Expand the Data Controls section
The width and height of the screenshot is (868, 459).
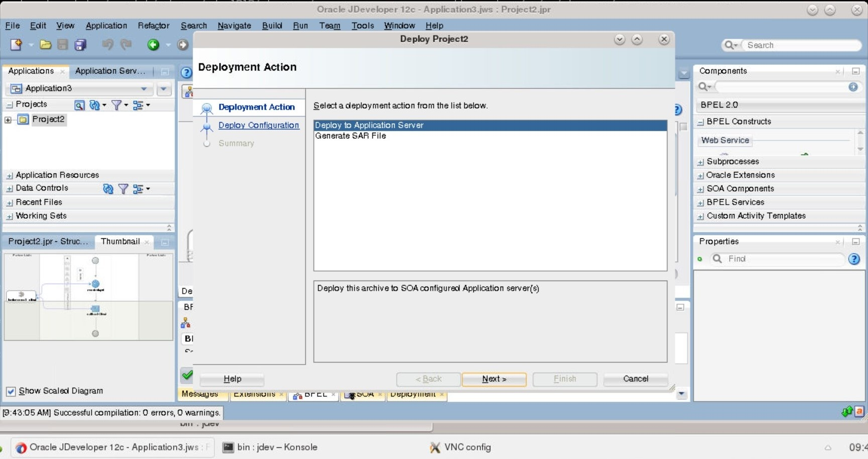click(x=9, y=189)
